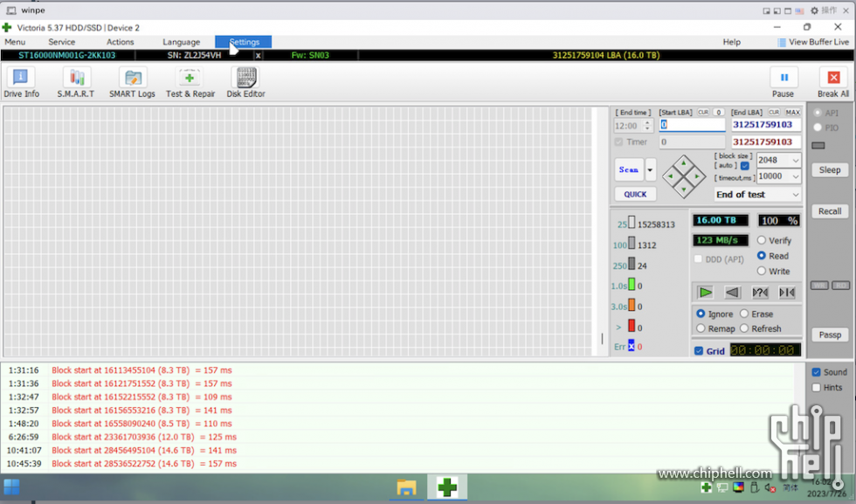Image resolution: width=856 pixels, height=504 pixels.
Task: Click the Windows Start button on taskbar
Action: (11, 487)
